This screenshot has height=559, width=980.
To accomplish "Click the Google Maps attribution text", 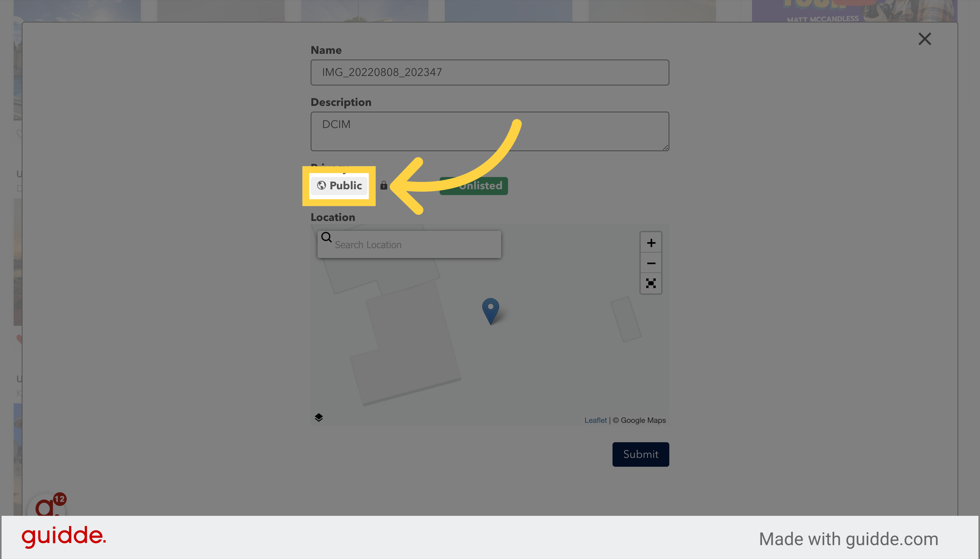I will [x=639, y=419].
